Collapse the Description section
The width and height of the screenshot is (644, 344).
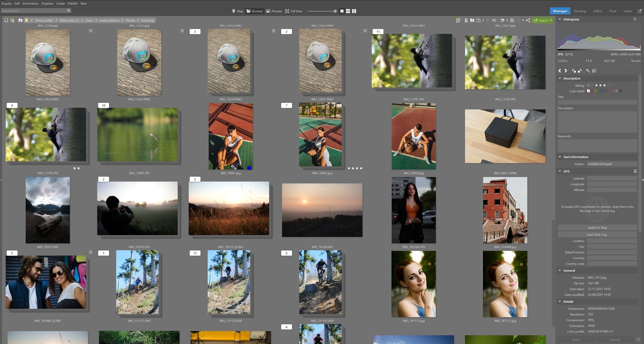(x=560, y=78)
